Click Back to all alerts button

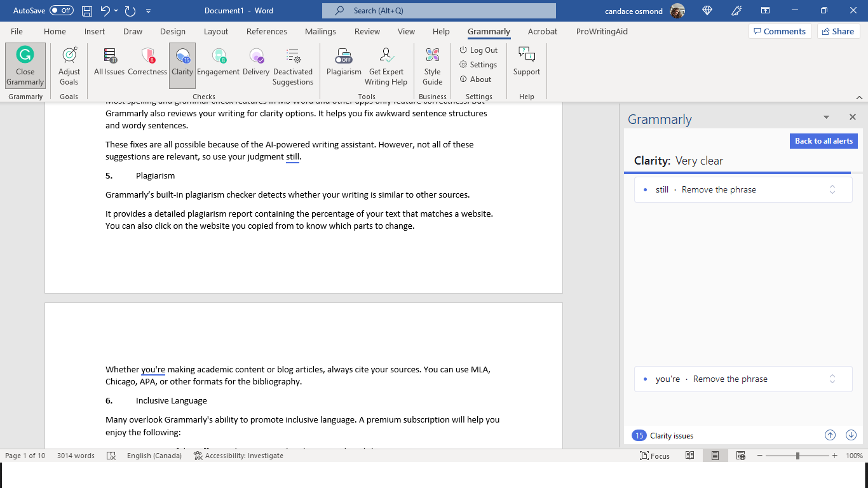tap(824, 141)
